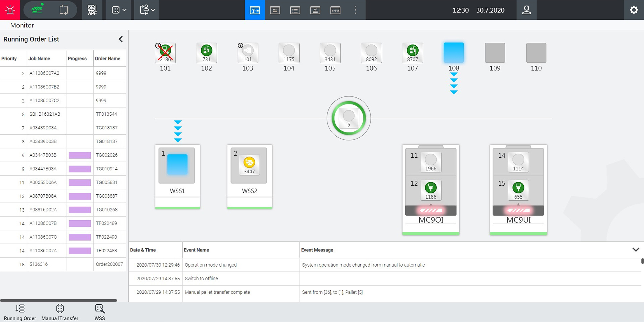Viewport: 644px width, 322px height.
Task: Open the settings gear
Action: [634, 10]
